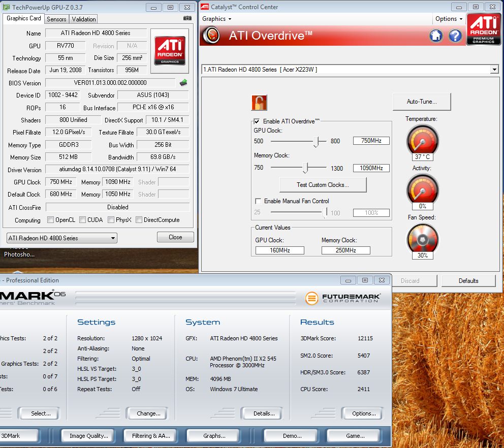Image resolution: width=504 pixels, height=448 pixels.
Task: Click the ATI CrossFire Disabled field
Action: (118, 207)
